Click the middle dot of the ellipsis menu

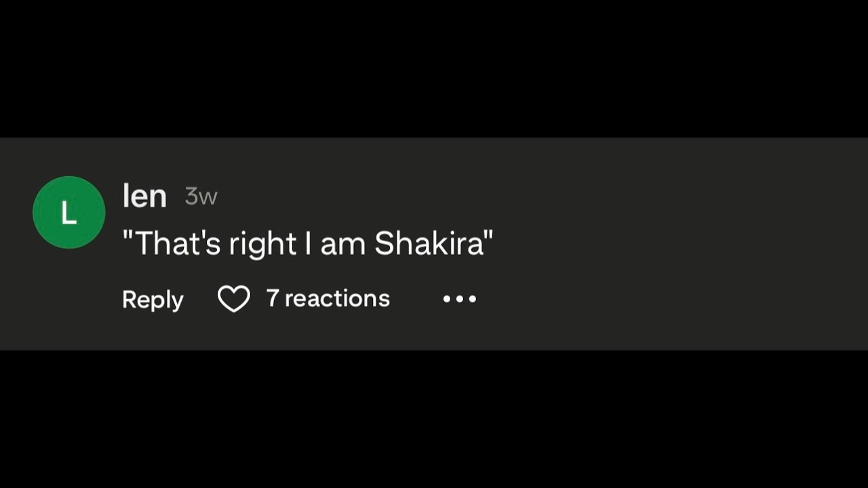click(x=460, y=299)
